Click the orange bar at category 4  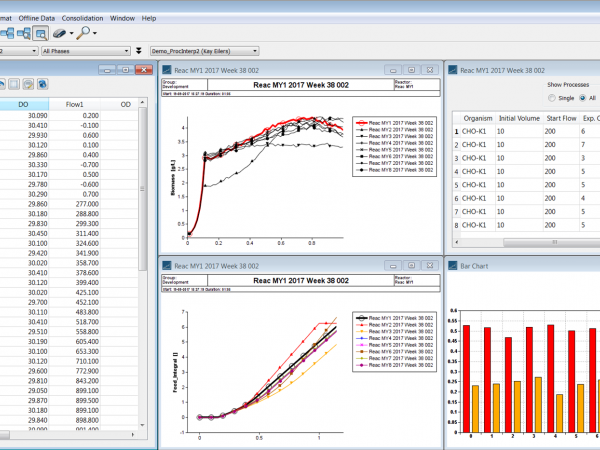pyautogui.click(x=559, y=413)
